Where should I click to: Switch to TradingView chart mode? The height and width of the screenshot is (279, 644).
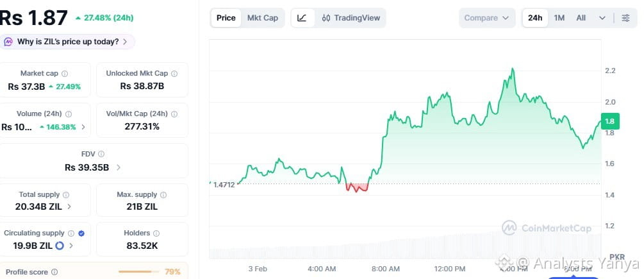(x=351, y=18)
